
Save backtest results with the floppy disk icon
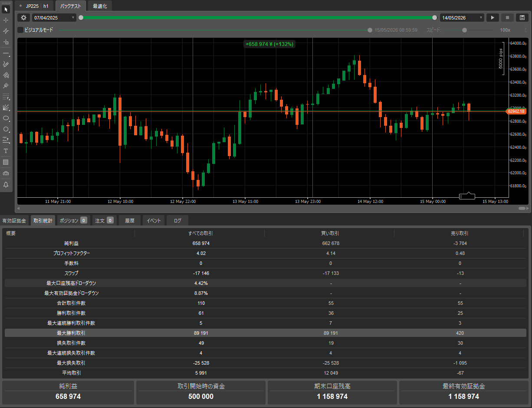(522, 18)
